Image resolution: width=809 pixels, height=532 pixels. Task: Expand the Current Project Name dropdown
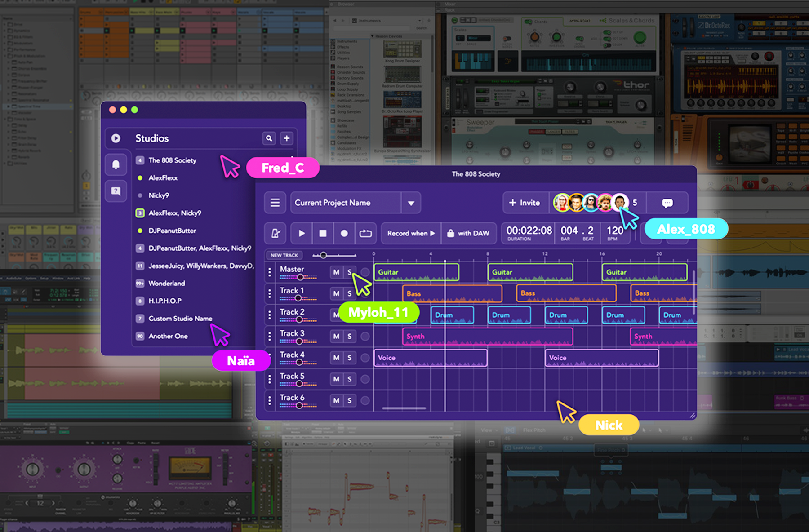tap(411, 203)
